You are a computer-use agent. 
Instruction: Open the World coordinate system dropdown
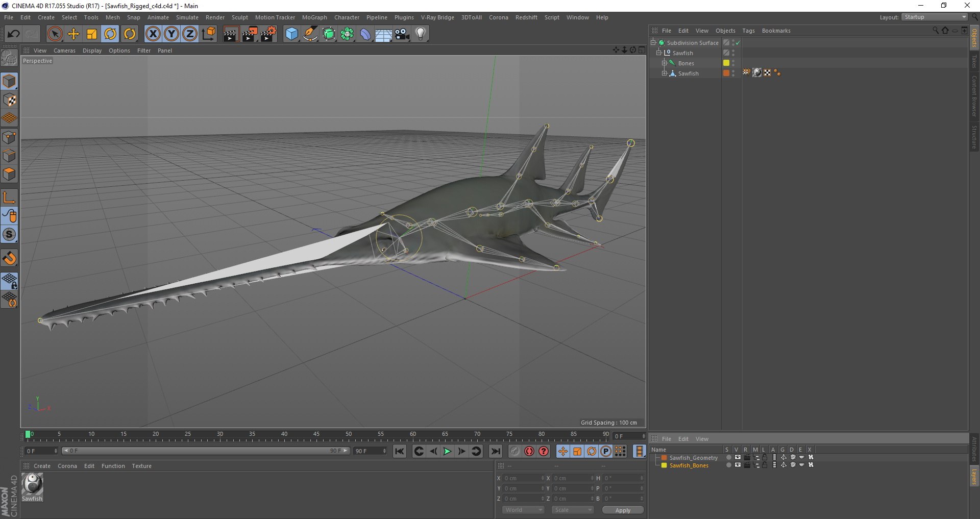(523, 510)
